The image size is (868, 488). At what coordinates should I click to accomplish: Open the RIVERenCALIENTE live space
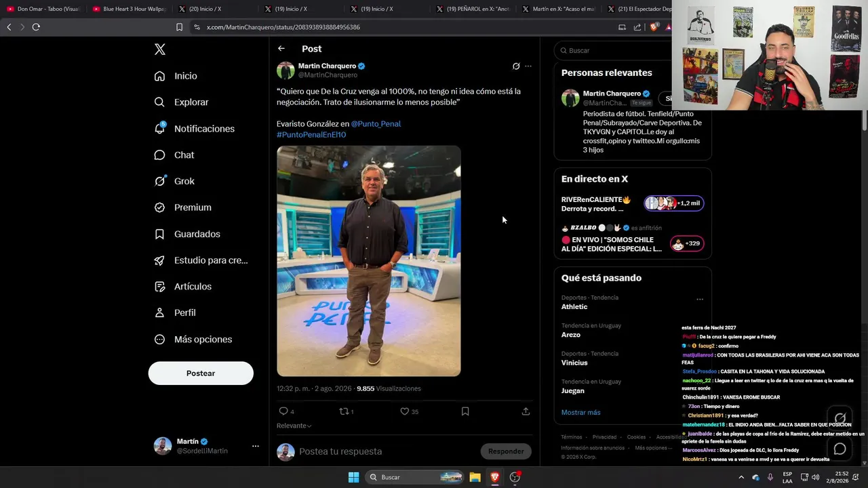(633, 204)
